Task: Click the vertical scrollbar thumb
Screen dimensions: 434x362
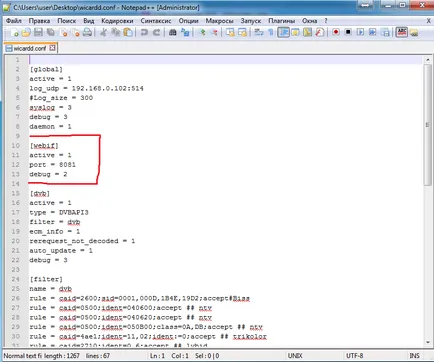Action: [x=428, y=125]
